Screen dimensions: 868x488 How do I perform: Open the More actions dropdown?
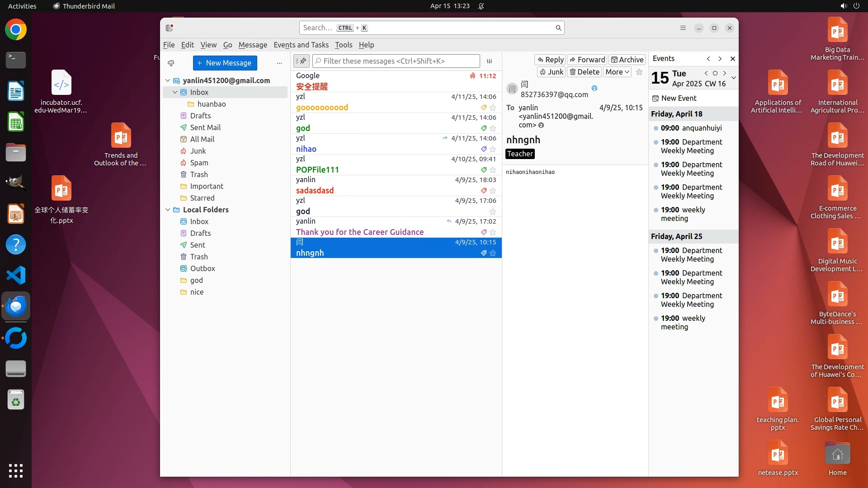617,72
